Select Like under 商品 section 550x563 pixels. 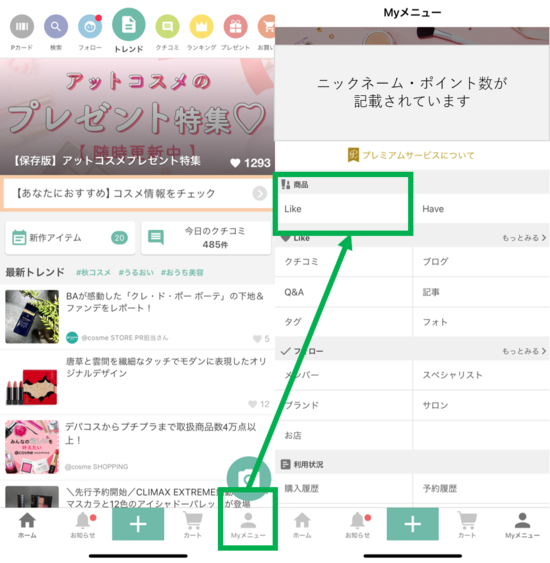(293, 209)
